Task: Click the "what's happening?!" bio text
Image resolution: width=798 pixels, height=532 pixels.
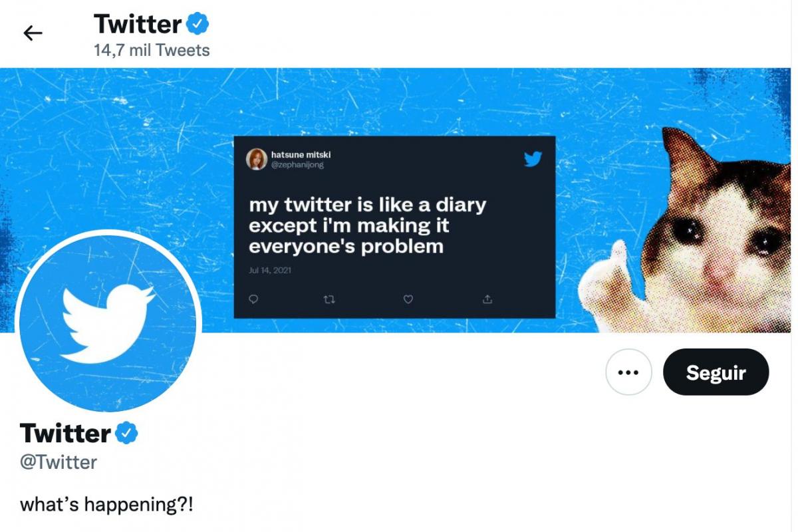Action: [x=106, y=504]
